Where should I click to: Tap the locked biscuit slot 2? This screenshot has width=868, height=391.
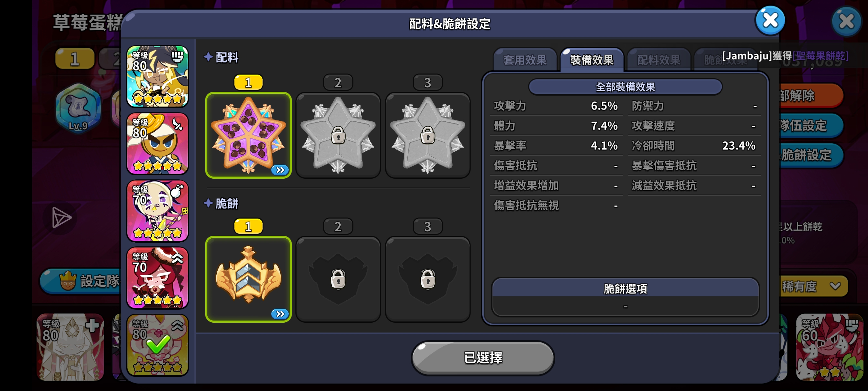[338, 279]
